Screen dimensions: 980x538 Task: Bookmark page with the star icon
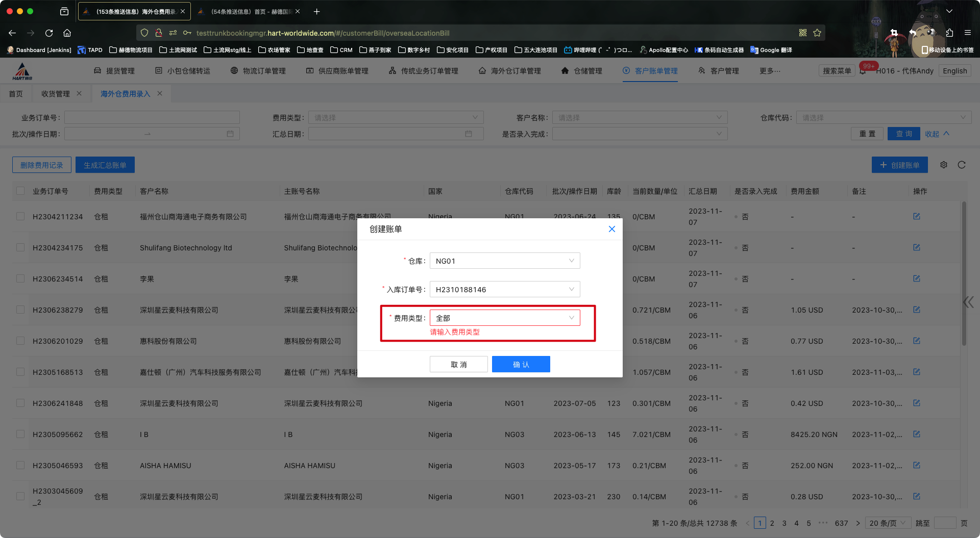click(817, 33)
